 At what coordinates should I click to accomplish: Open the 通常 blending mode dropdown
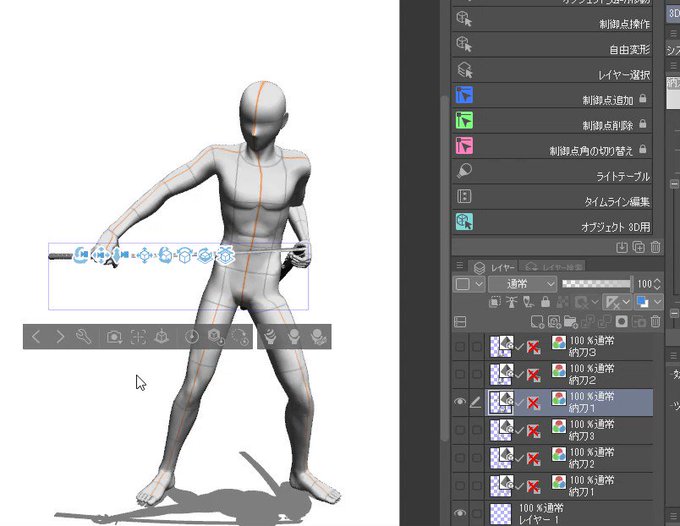tap(523, 284)
